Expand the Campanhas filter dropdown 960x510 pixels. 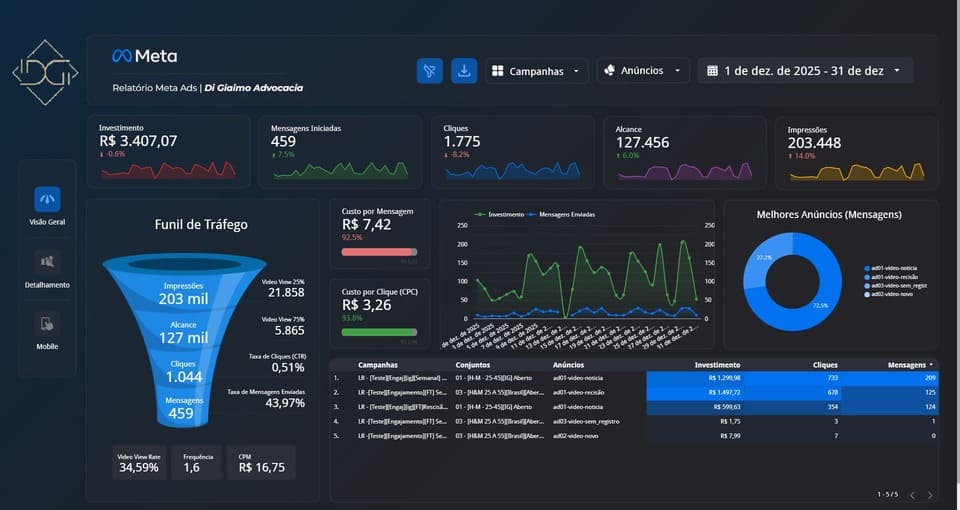pyautogui.click(x=537, y=71)
